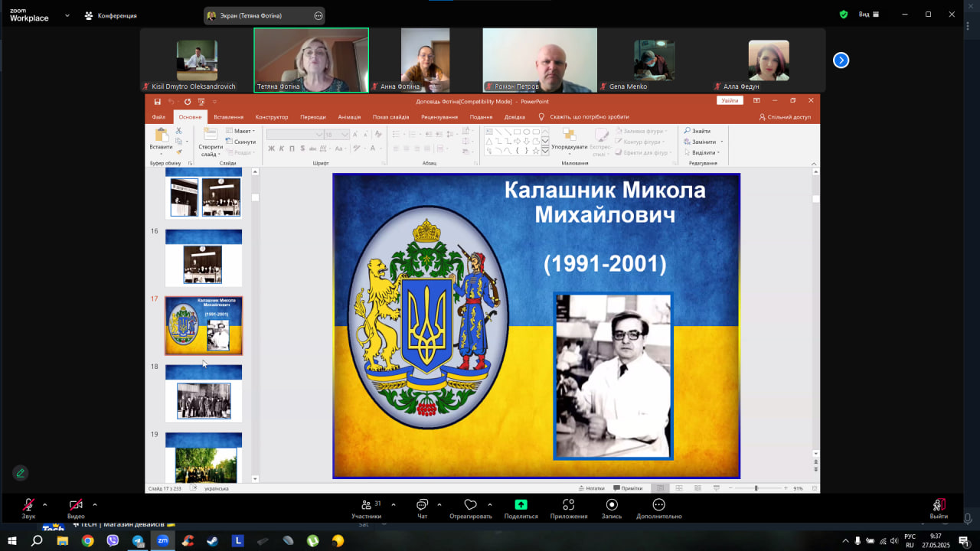This screenshot has width=980, height=551.
Task: Open Steam from Windows taskbar
Action: coord(213,540)
